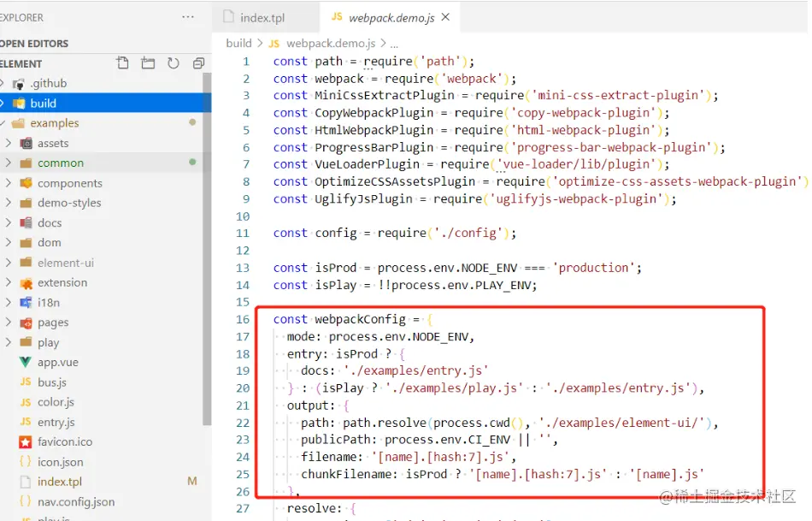Click 'UglifyJsPlugin' on line 9
The height and width of the screenshot is (521, 812).
(x=363, y=199)
